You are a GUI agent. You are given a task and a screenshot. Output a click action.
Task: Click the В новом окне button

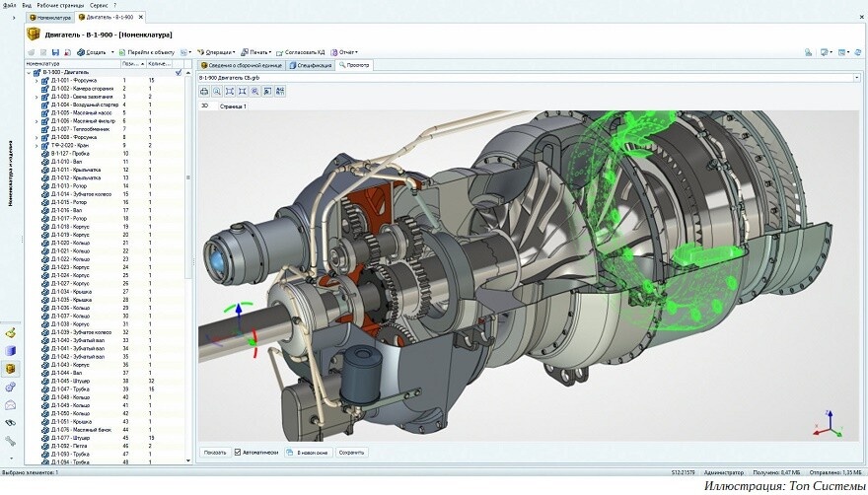pyautogui.click(x=309, y=453)
